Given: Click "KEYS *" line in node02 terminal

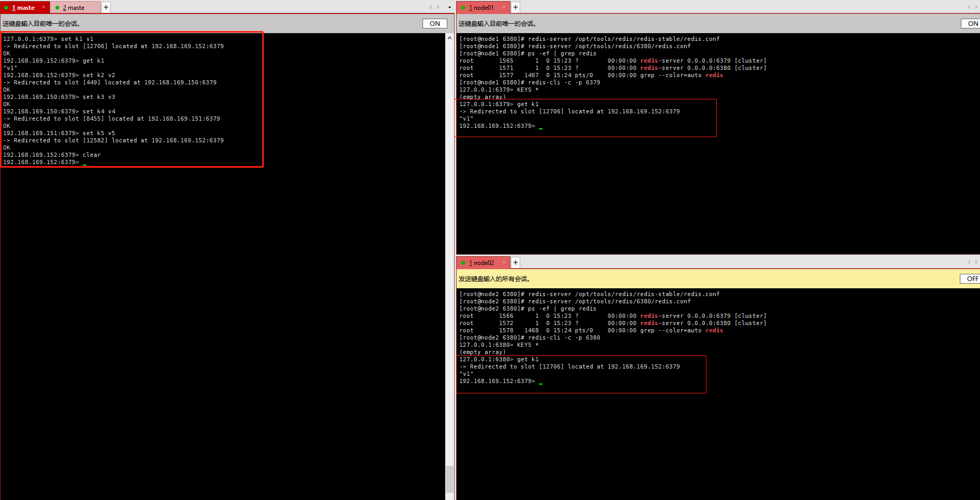Looking at the screenshot, I should click(x=499, y=345).
